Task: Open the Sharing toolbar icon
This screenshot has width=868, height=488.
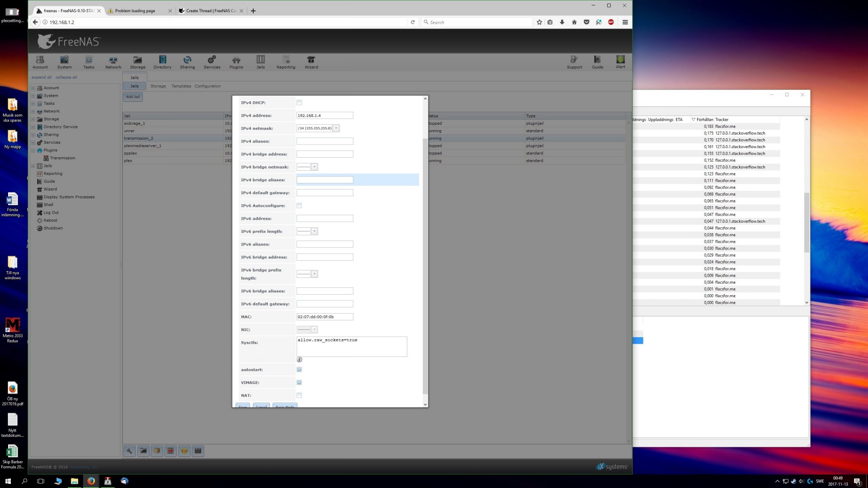Action: (187, 62)
